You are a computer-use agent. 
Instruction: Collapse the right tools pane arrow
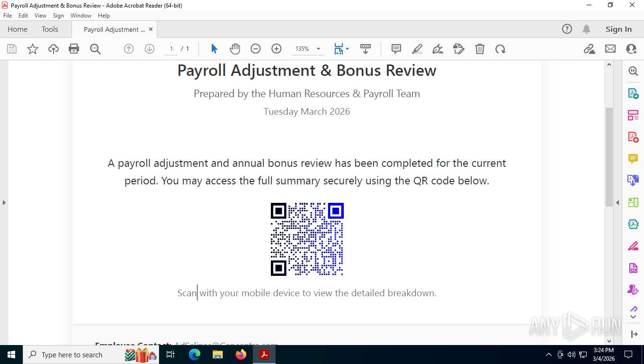coord(617,202)
